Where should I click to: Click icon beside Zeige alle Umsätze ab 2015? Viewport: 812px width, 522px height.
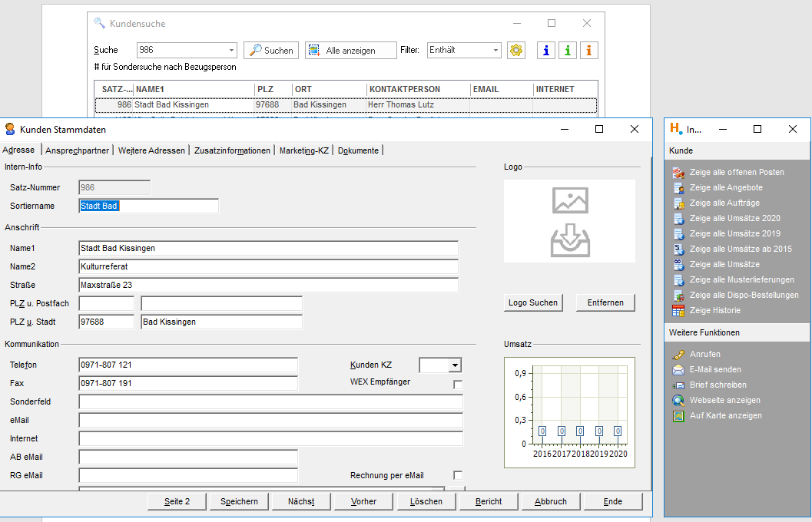point(678,249)
